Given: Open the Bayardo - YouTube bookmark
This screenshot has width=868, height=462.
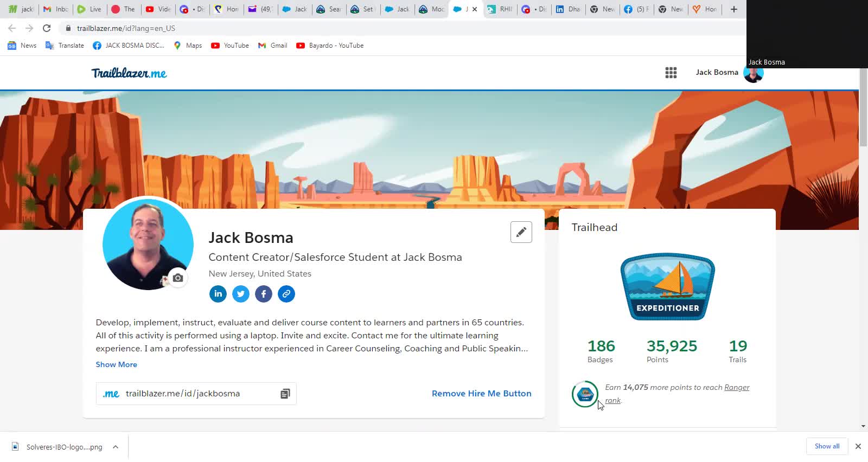Looking at the screenshot, I should pos(330,46).
